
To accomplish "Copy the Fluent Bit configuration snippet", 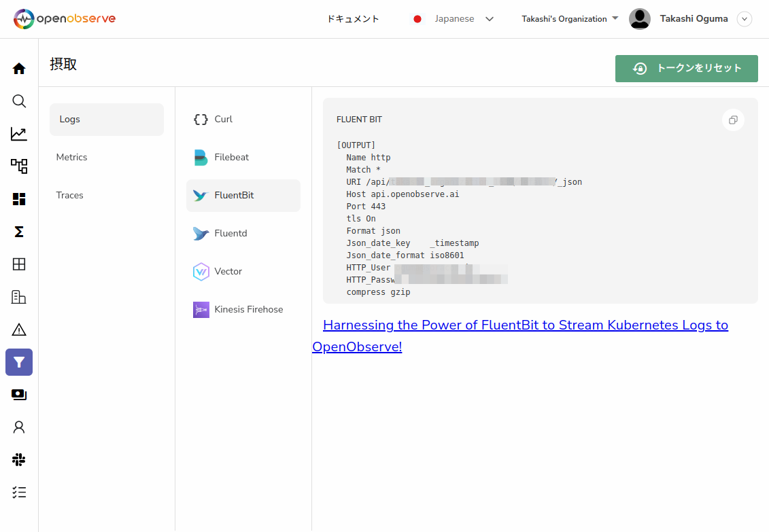I will pyautogui.click(x=733, y=120).
